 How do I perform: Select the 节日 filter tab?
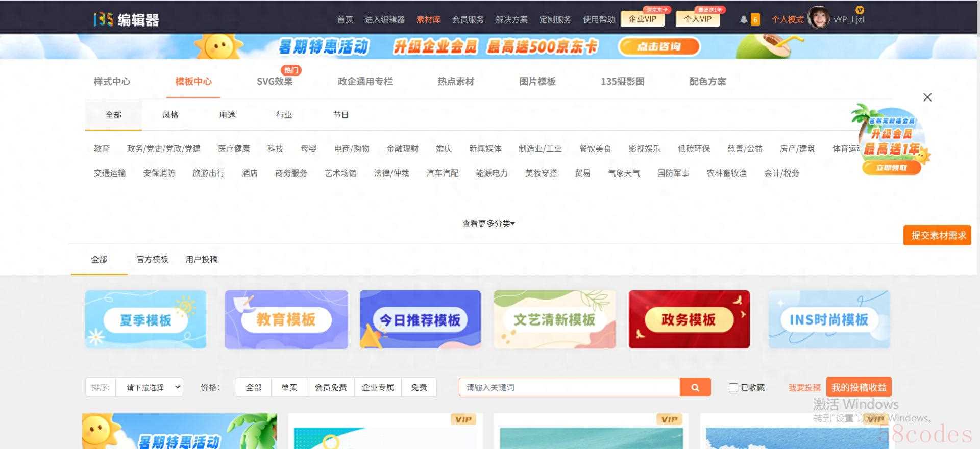click(340, 115)
